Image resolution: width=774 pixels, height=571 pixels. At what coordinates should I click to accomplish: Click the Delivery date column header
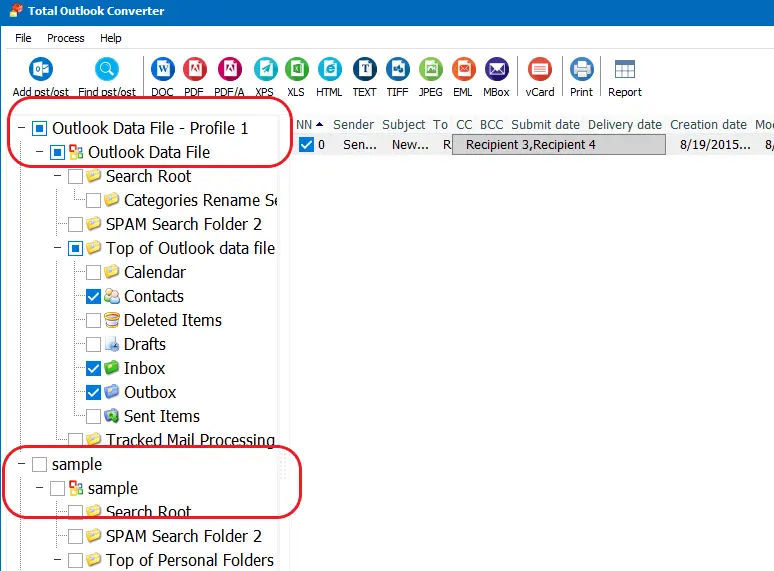click(624, 125)
